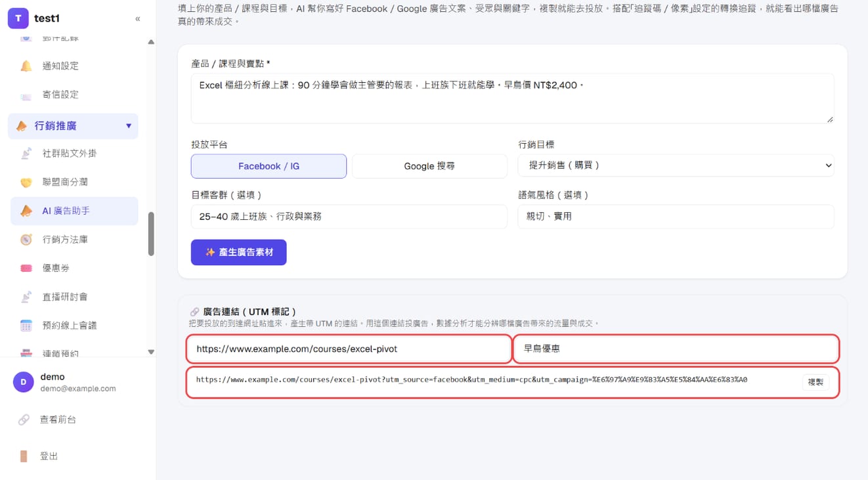The height and width of the screenshot is (480, 868).
Task: Focus the 目標客群 input field
Action: pos(349,217)
